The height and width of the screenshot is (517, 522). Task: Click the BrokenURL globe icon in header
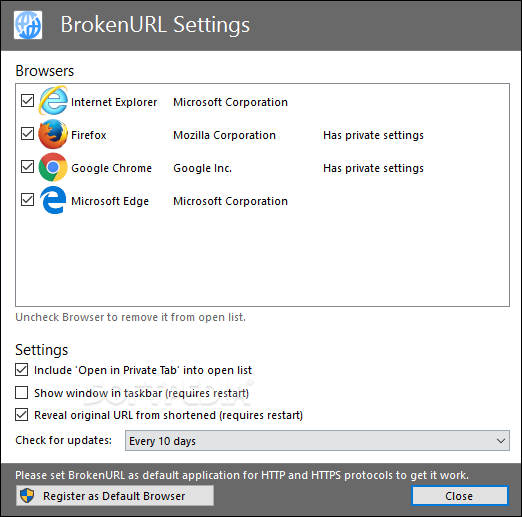pos(28,25)
